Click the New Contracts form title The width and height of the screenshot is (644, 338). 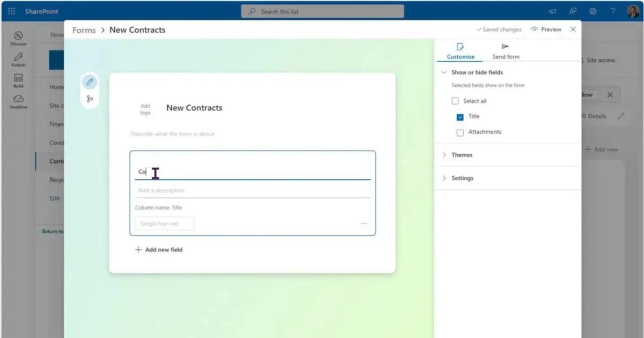194,108
